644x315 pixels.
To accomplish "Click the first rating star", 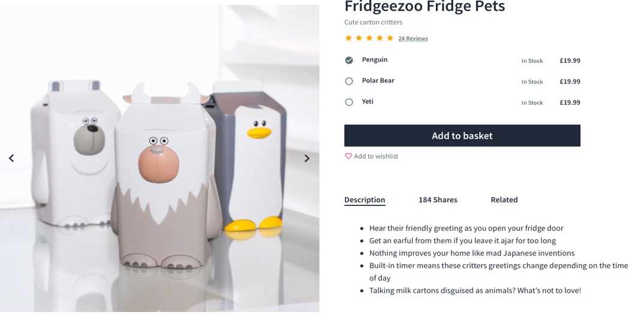I will pos(348,38).
